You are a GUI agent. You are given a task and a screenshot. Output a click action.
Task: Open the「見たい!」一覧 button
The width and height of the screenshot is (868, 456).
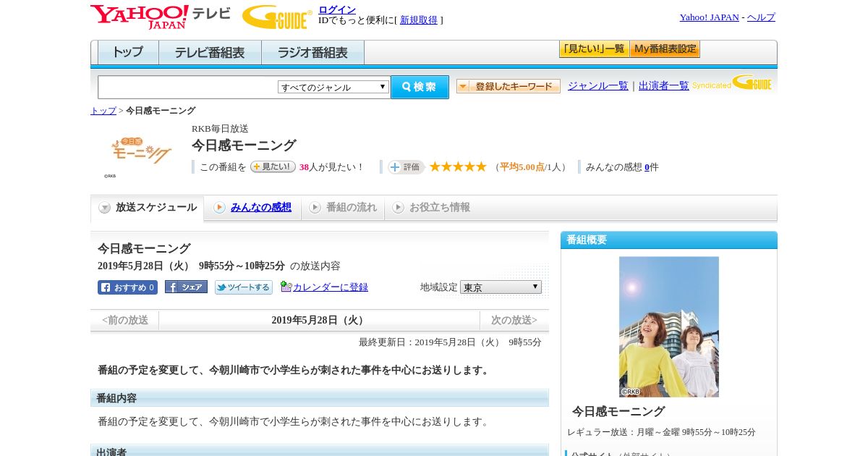coord(595,49)
